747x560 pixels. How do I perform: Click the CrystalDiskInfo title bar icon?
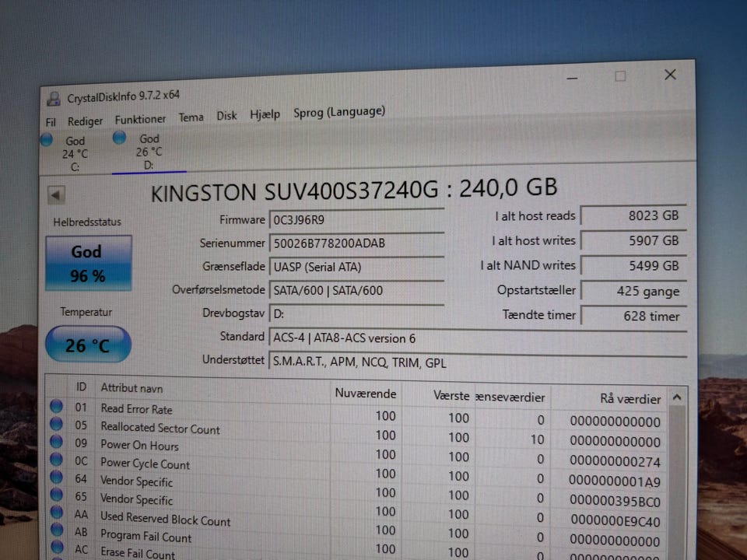54,99
